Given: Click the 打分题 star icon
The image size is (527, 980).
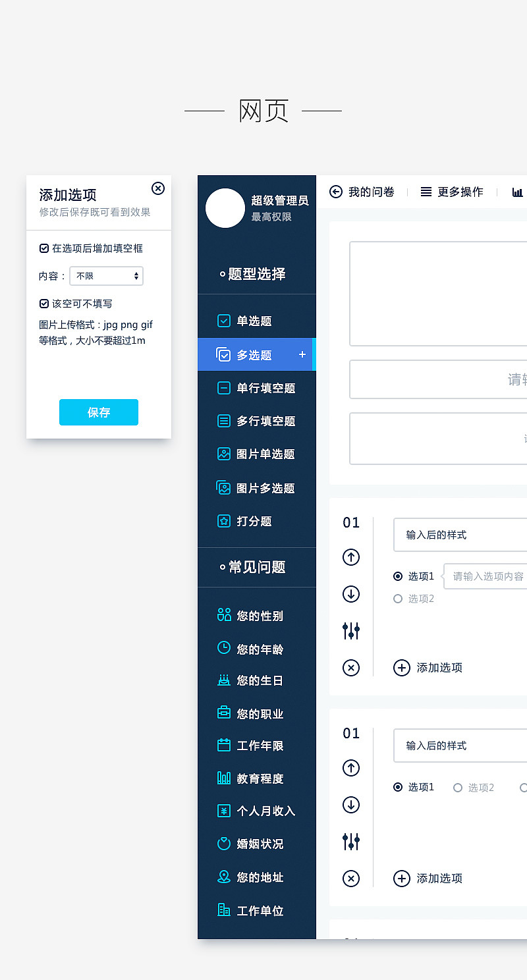Looking at the screenshot, I should (224, 521).
